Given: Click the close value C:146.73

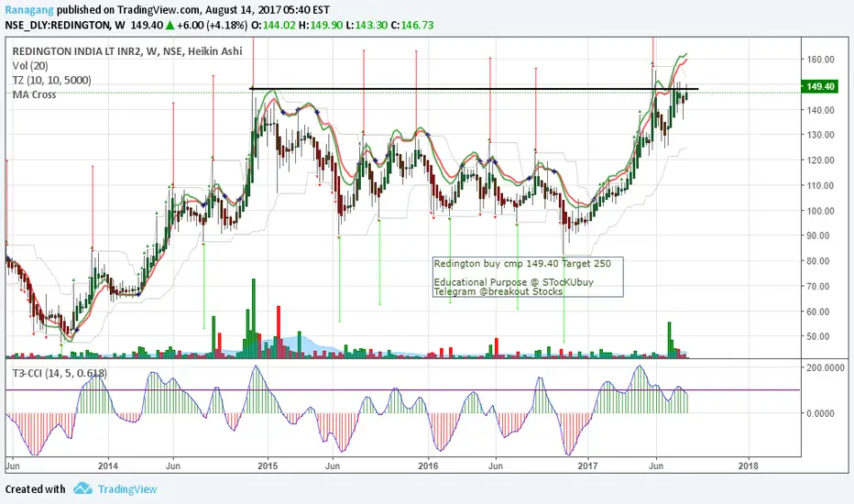Looking at the screenshot, I should pyautogui.click(x=412, y=25).
